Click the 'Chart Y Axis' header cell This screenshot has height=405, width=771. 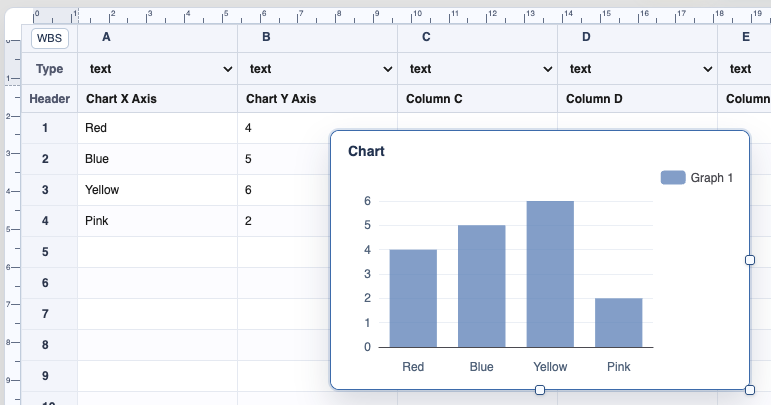click(318, 99)
